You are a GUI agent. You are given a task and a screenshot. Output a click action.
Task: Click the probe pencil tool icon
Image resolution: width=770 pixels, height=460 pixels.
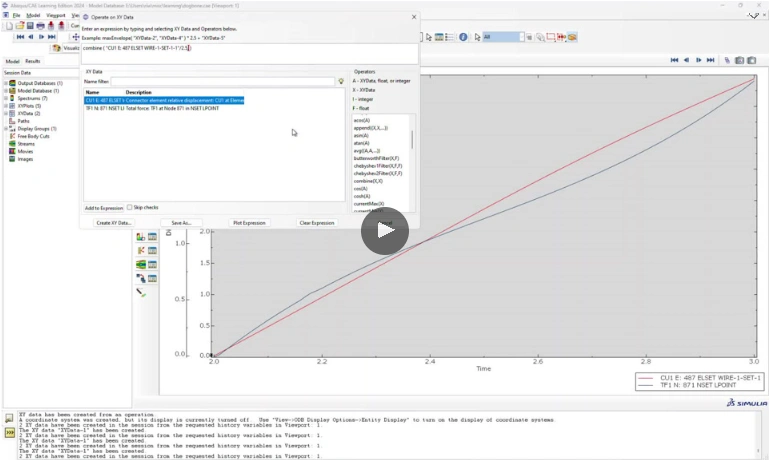(x=141, y=293)
